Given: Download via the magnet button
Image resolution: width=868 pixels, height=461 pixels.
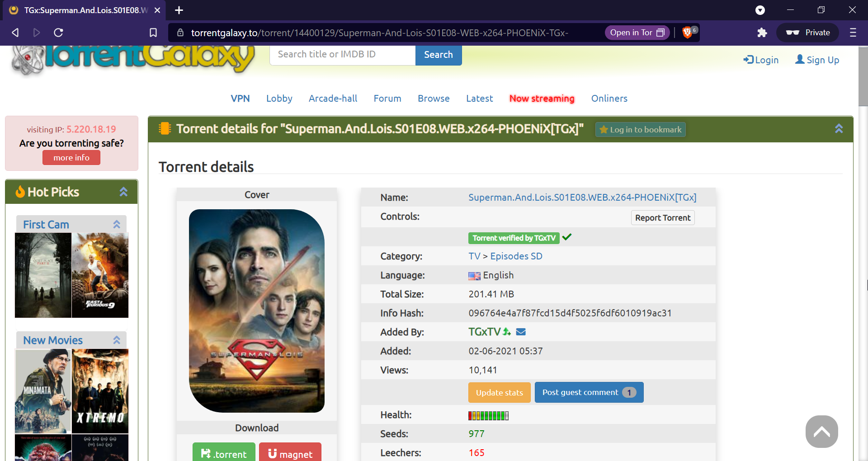Looking at the screenshot, I should (x=290, y=453).
